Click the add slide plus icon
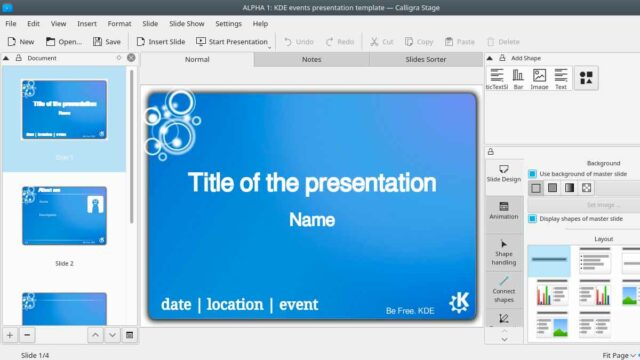Viewport: 640px width, 360px height. pos(10,335)
